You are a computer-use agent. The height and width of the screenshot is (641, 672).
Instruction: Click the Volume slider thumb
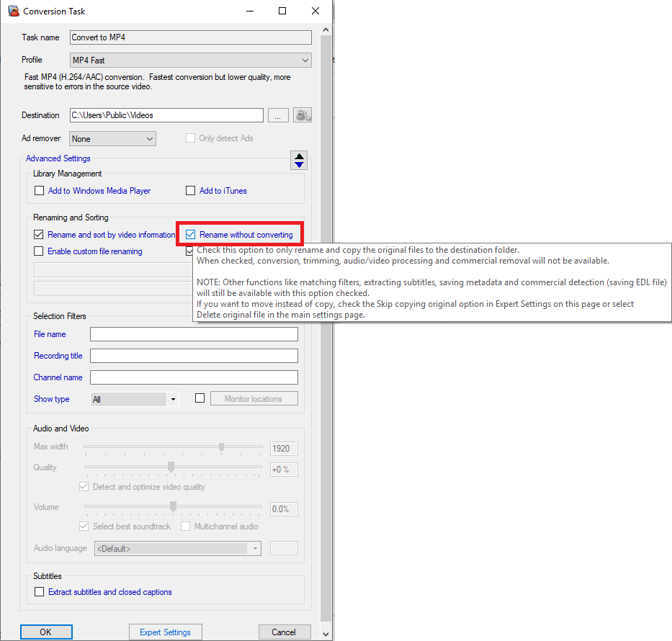[x=173, y=506]
